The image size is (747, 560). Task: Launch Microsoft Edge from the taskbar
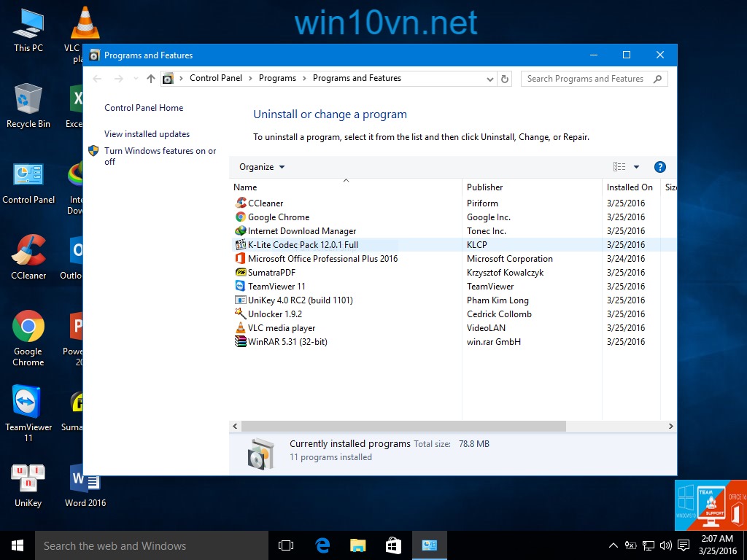pos(321,545)
